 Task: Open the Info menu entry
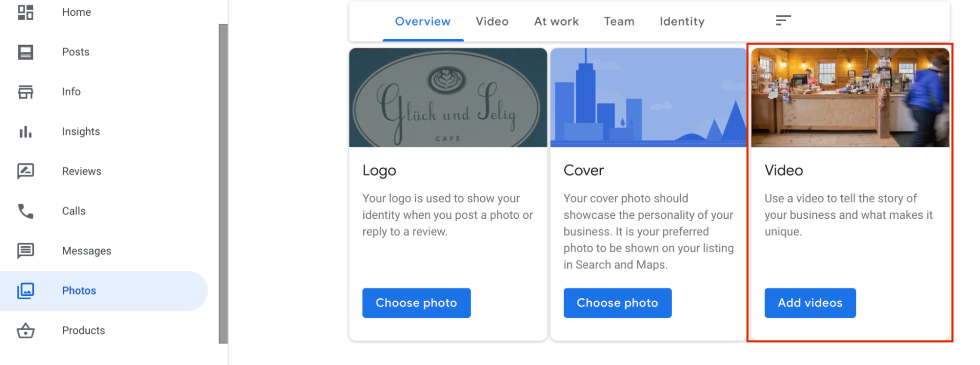[x=71, y=92]
